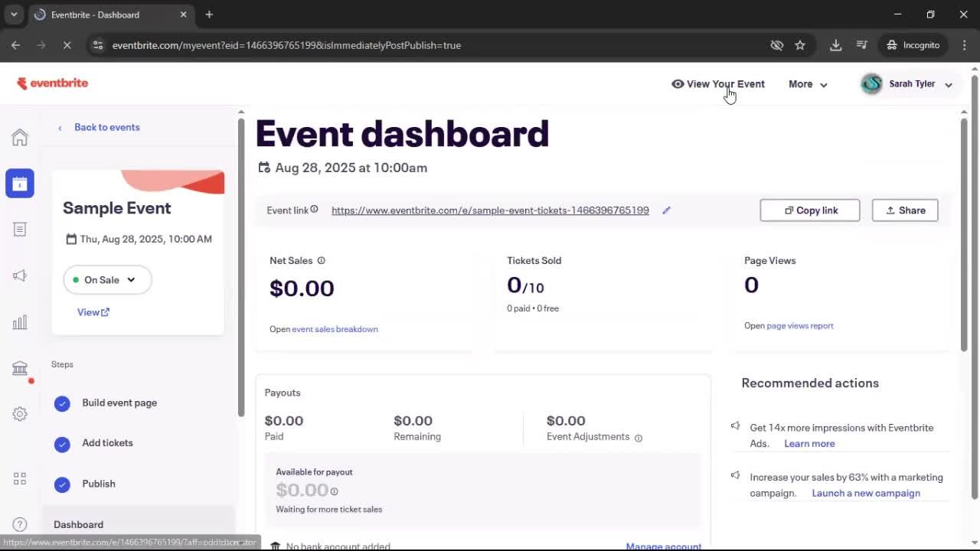Open the Dashboard item in sidebar
The width and height of the screenshot is (980, 551).
click(138, 524)
